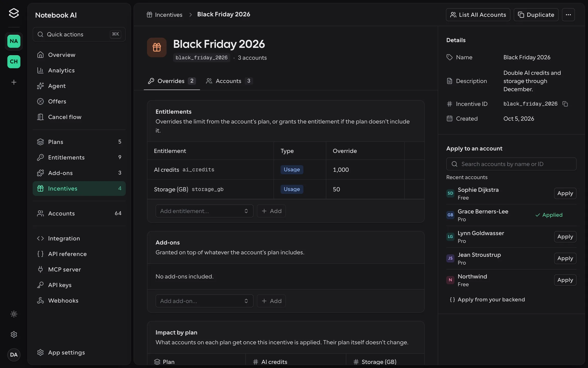588x368 pixels.
Task: Open Offers in the sidebar
Action: [79, 101]
